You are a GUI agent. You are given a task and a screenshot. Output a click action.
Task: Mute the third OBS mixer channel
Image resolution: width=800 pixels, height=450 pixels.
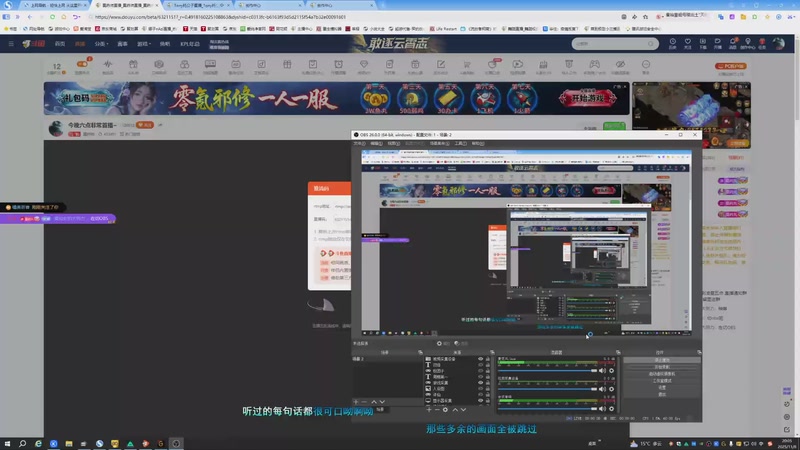click(x=602, y=408)
